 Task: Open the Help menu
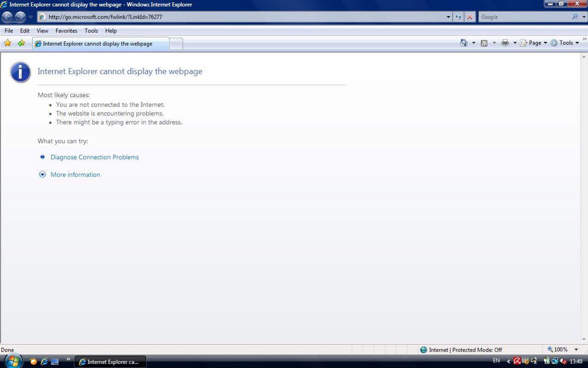[111, 31]
